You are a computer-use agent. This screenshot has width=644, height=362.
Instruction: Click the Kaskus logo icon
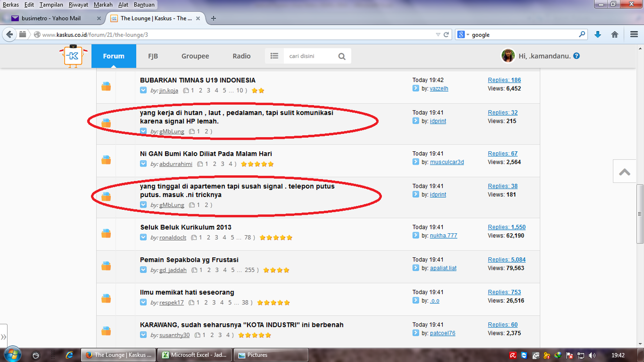point(73,56)
